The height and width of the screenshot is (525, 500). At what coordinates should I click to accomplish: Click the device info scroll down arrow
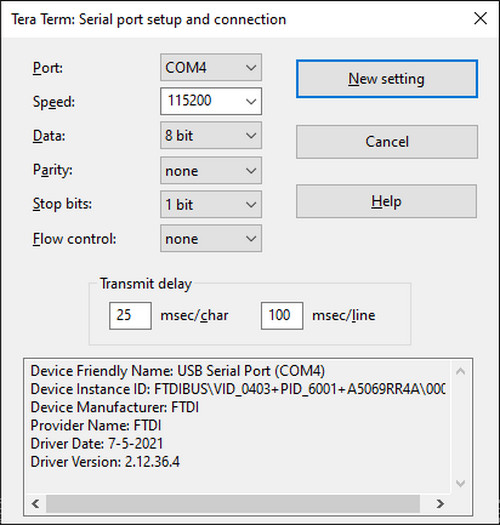[460, 483]
